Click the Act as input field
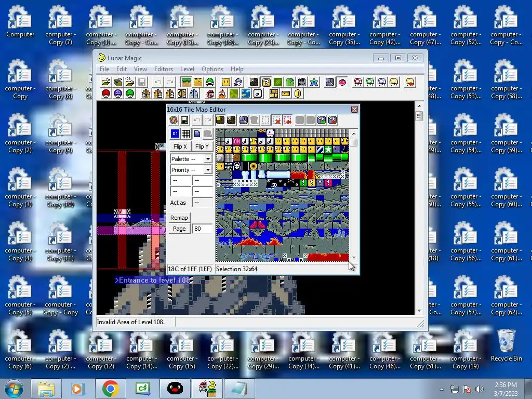The image size is (532, 399). pos(202,203)
